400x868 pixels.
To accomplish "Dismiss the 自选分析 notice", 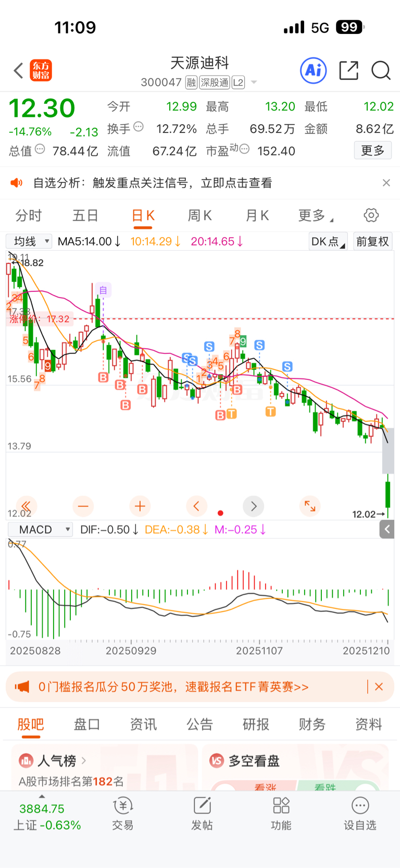I will click(386, 182).
